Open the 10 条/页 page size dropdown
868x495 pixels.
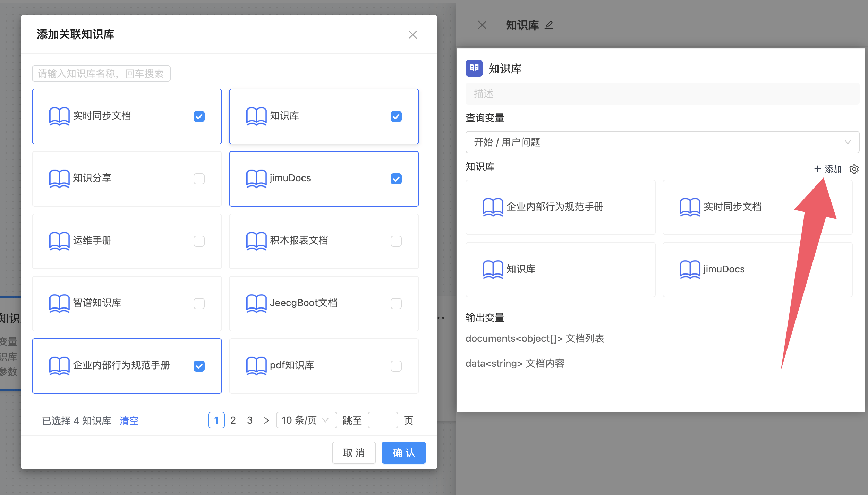point(306,420)
